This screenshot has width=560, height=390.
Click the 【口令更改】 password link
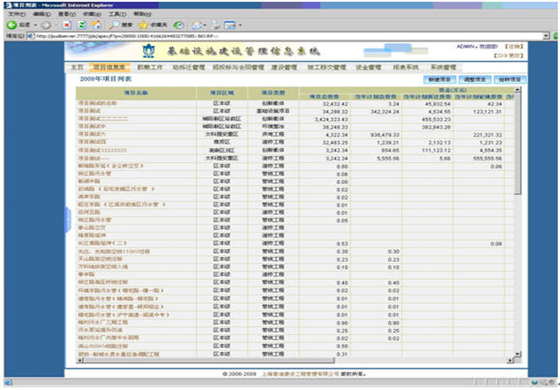pos(508,55)
